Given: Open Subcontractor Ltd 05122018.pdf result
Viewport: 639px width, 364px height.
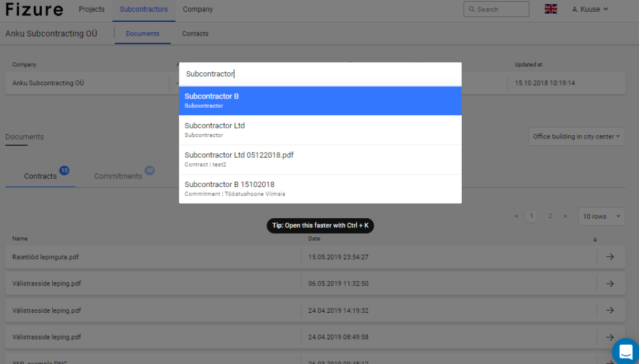Looking at the screenshot, I should point(320,159).
